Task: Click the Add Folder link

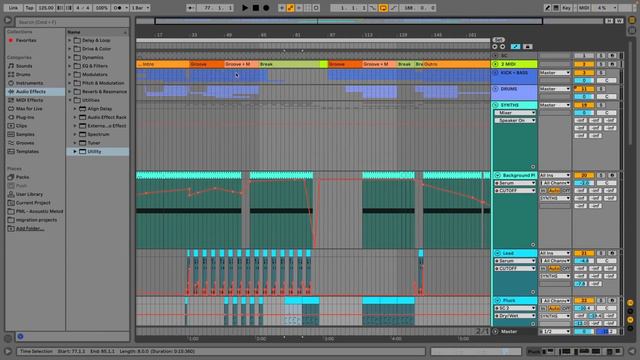Action: [30, 229]
